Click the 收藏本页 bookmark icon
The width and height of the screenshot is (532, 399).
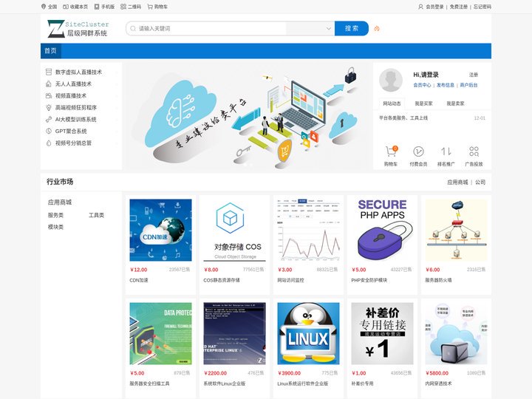pyautogui.click(x=66, y=7)
